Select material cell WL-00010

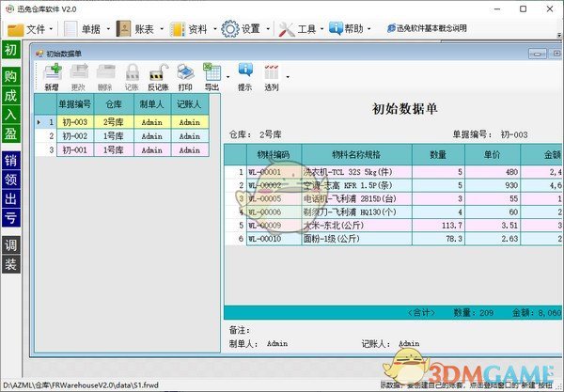pos(274,239)
